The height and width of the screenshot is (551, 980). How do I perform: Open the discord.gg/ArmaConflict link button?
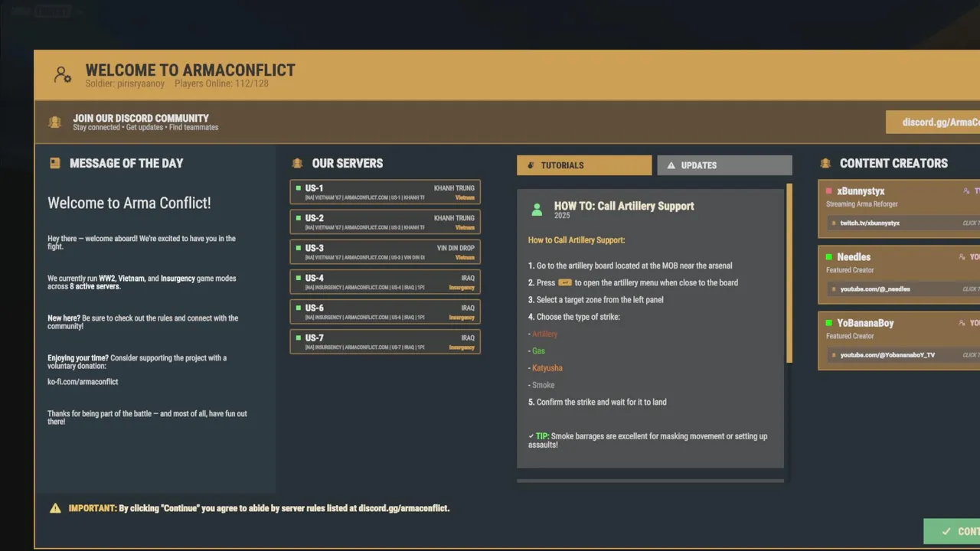(933, 122)
